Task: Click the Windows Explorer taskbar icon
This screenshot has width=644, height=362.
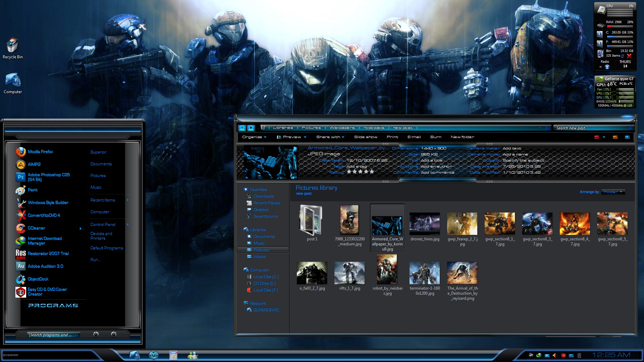Action: 135,355
